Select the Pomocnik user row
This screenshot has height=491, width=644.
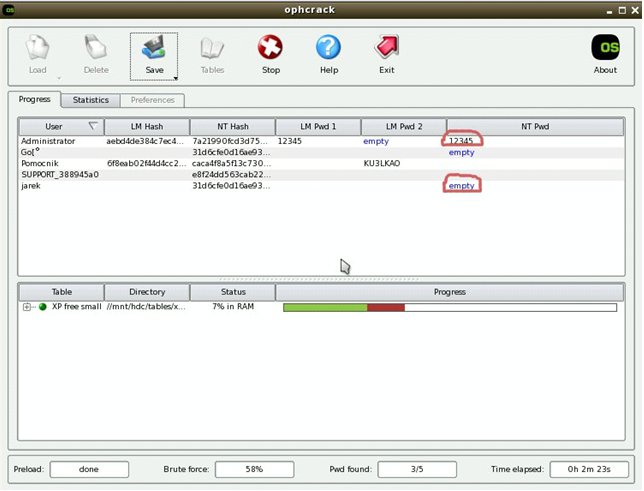click(322, 164)
